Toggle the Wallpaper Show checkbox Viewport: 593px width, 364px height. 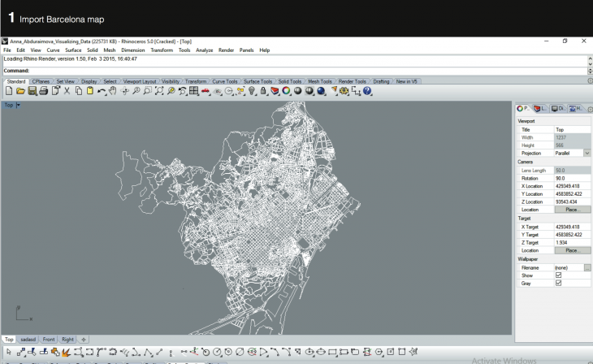[559, 275]
